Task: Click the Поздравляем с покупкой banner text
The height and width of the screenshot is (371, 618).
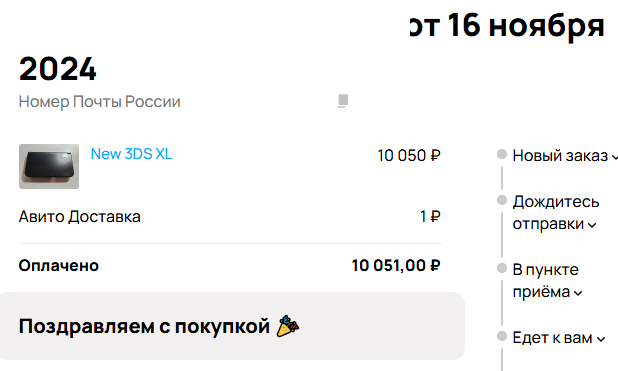Action: click(144, 326)
